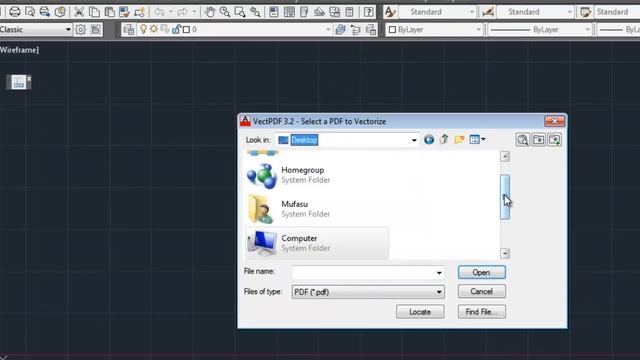The height and width of the screenshot is (360, 640).
Task: Click the Publish toolbar icon
Action: (x=45, y=12)
